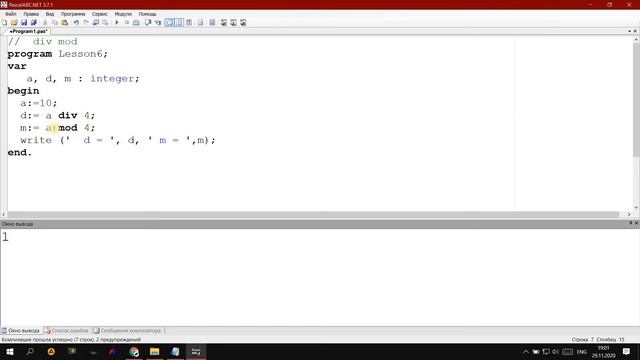Image resolution: width=640 pixels, height=360 pixels.
Task: Stop program with the square stop icon
Action: (x=127, y=22)
